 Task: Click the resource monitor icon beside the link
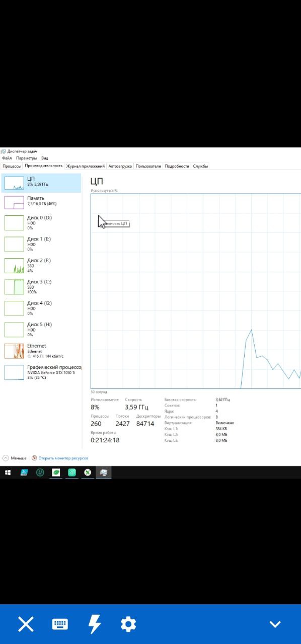tap(34, 458)
